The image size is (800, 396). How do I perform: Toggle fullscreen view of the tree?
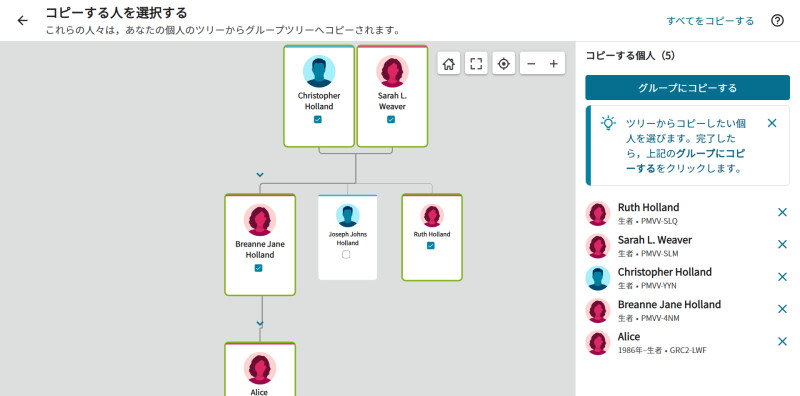pyautogui.click(x=476, y=64)
